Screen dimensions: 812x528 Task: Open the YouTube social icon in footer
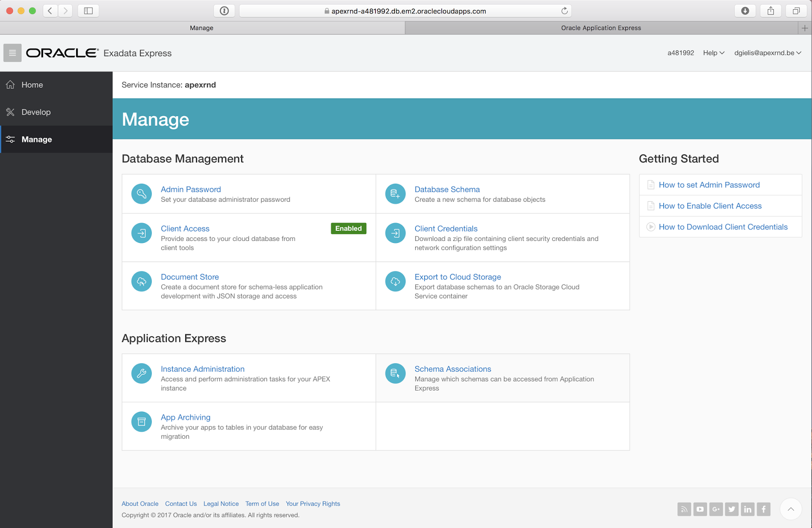(x=700, y=509)
